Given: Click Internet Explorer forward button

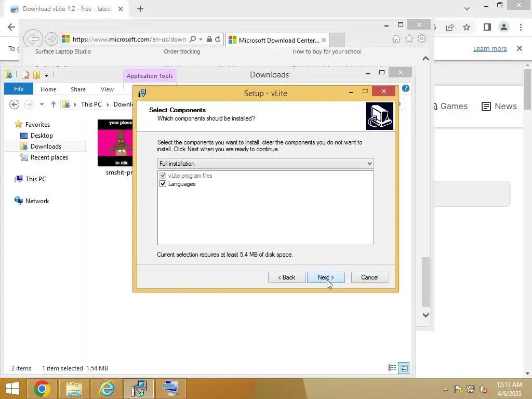Looking at the screenshot, I should point(51,39).
